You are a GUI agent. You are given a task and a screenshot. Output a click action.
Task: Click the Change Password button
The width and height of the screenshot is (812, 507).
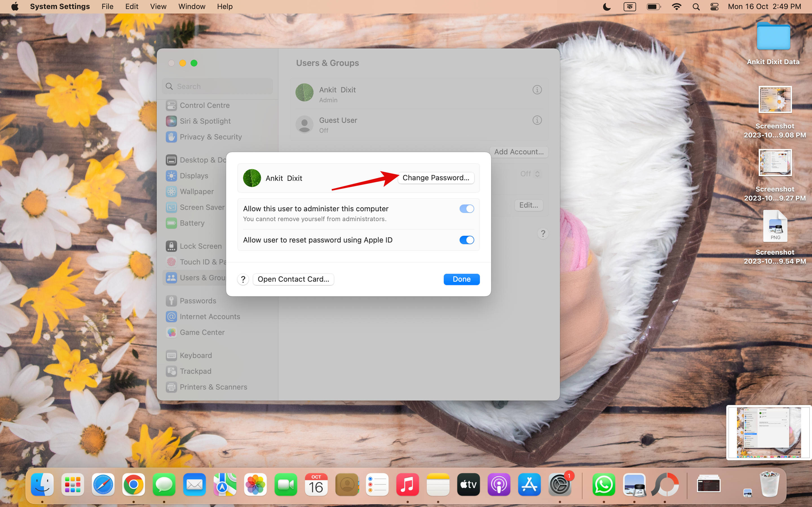tap(436, 178)
